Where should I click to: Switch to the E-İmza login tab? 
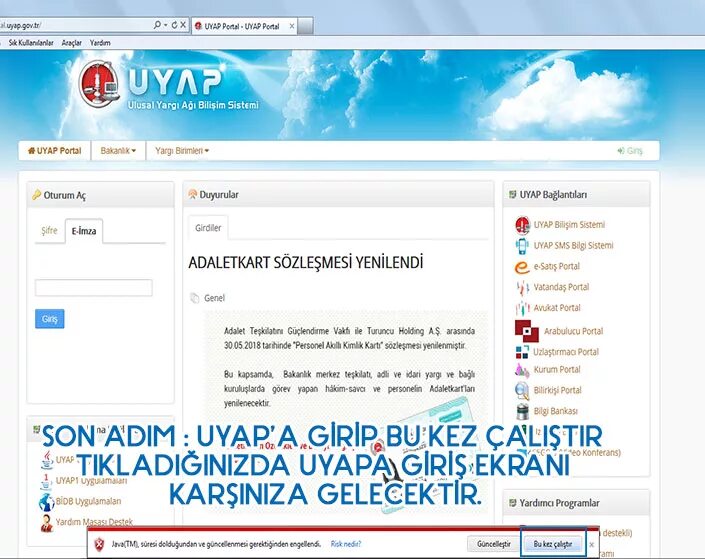pyautogui.click(x=84, y=231)
